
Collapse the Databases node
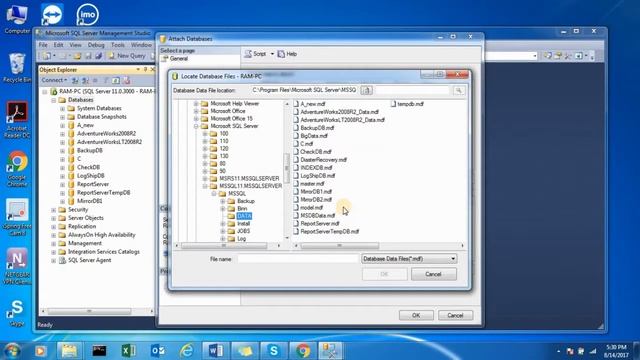click(53, 100)
